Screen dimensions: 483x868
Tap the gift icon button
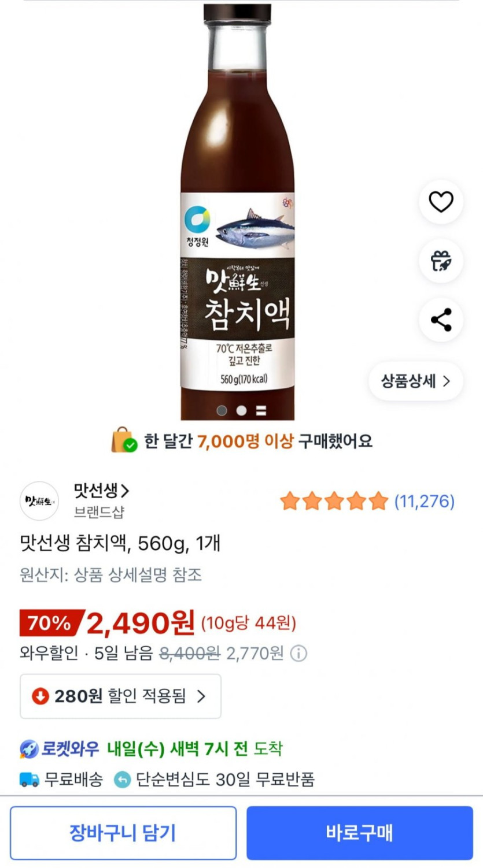[441, 261]
